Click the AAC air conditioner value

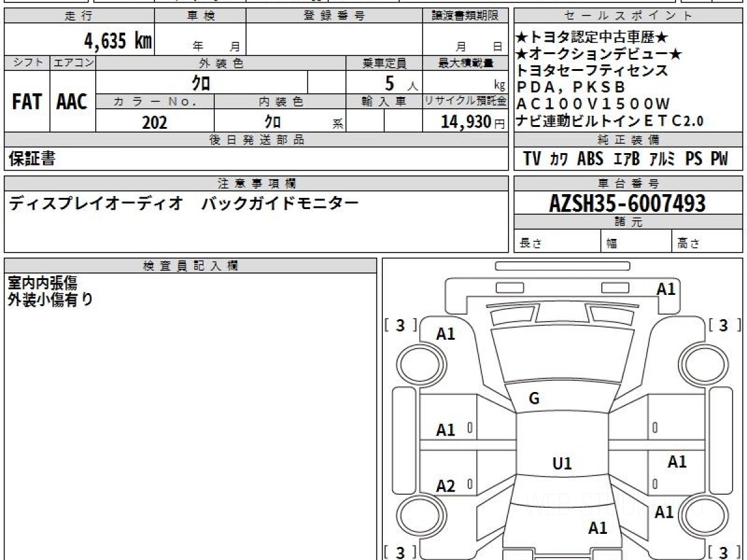pos(72,102)
